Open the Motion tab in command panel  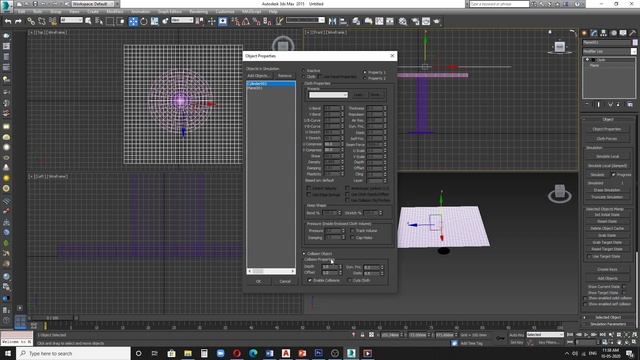(613, 33)
